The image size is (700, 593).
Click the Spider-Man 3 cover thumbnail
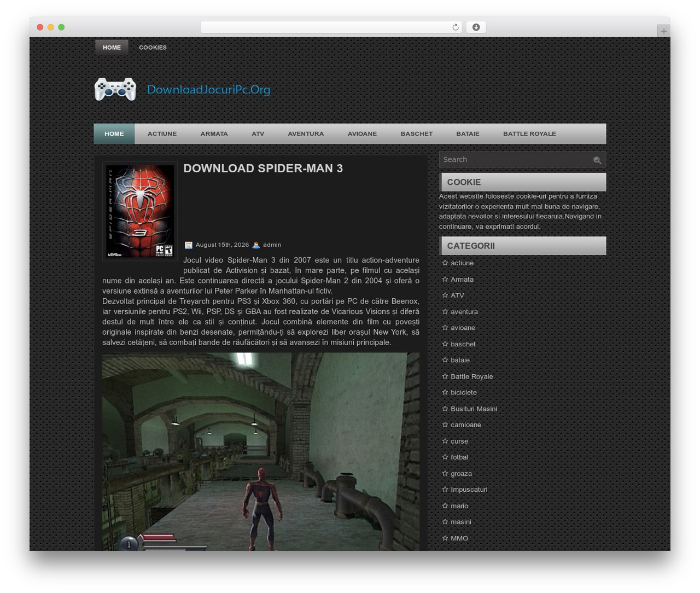[140, 211]
